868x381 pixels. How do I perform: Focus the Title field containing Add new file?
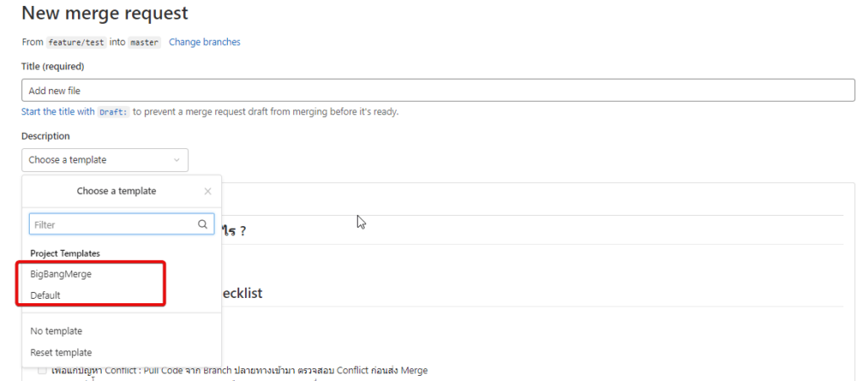[438, 90]
